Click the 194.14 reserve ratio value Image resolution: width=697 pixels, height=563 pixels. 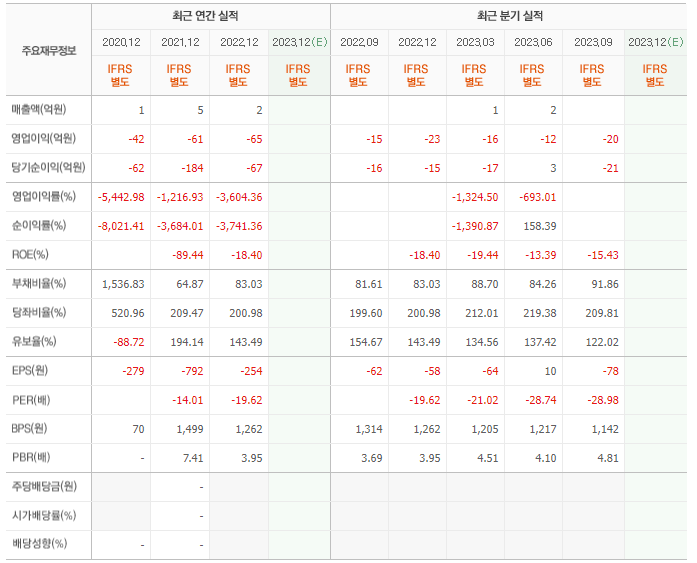pyautogui.click(x=187, y=342)
